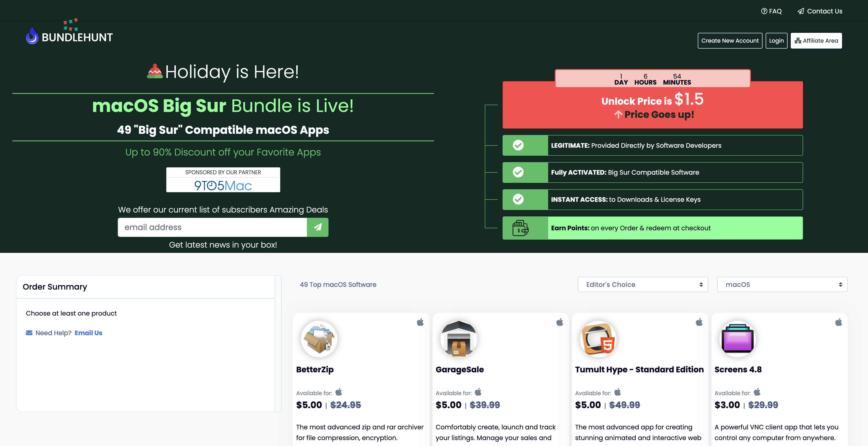868x446 pixels.
Task: Open the Contact Us page
Action: pyautogui.click(x=820, y=11)
